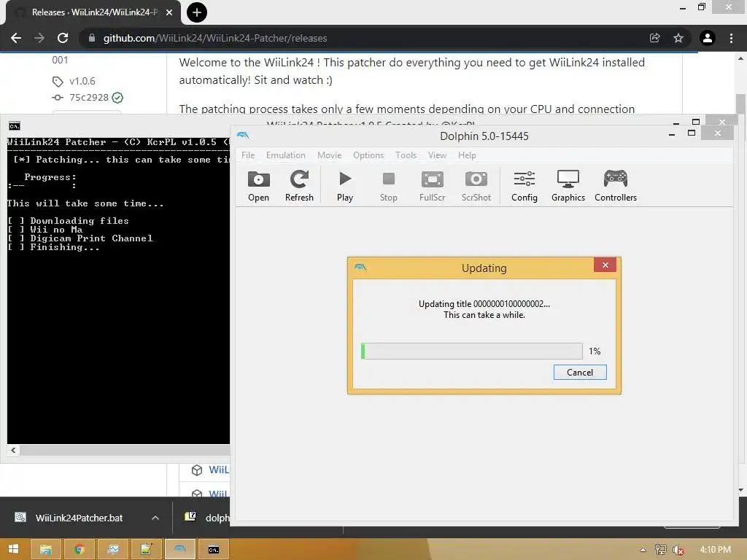Click the share page icon in address bar
The height and width of the screenshot is (560, 747).
[x=654, y=38]
